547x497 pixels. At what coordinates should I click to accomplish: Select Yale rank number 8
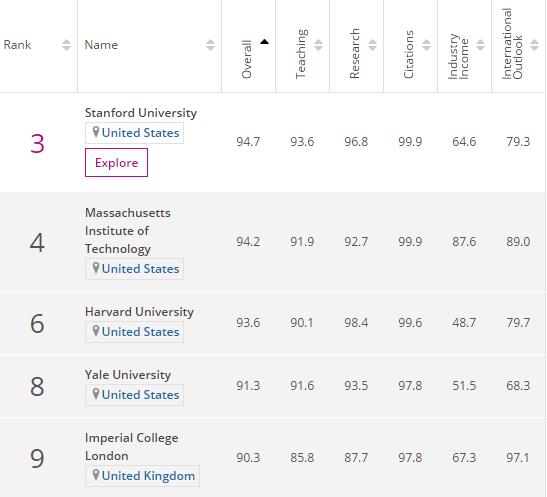click(37, 386)
